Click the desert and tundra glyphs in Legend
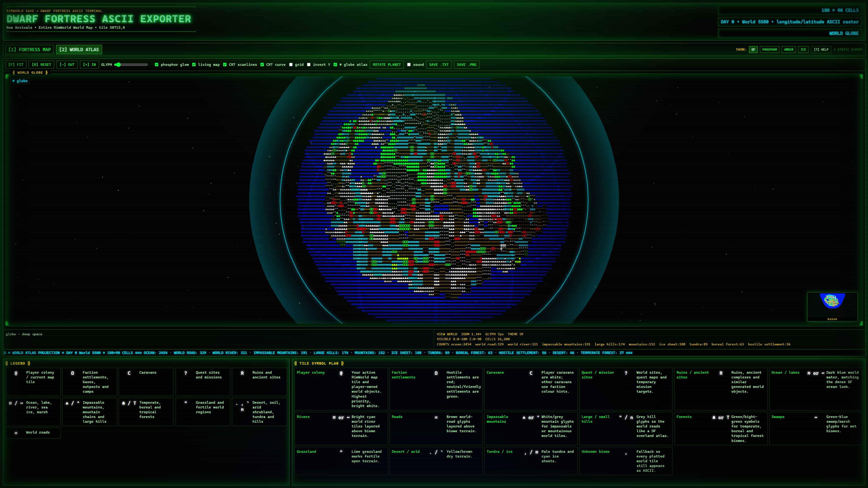This screenshot has height=488, width=868. click(242, 406)
